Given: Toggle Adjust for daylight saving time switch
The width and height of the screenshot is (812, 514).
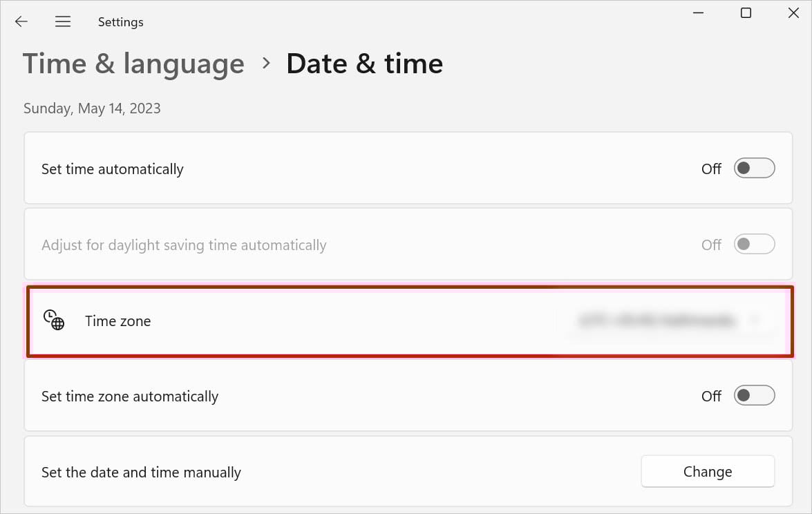Looking at the screenshot, I should [x=754, y=245].
